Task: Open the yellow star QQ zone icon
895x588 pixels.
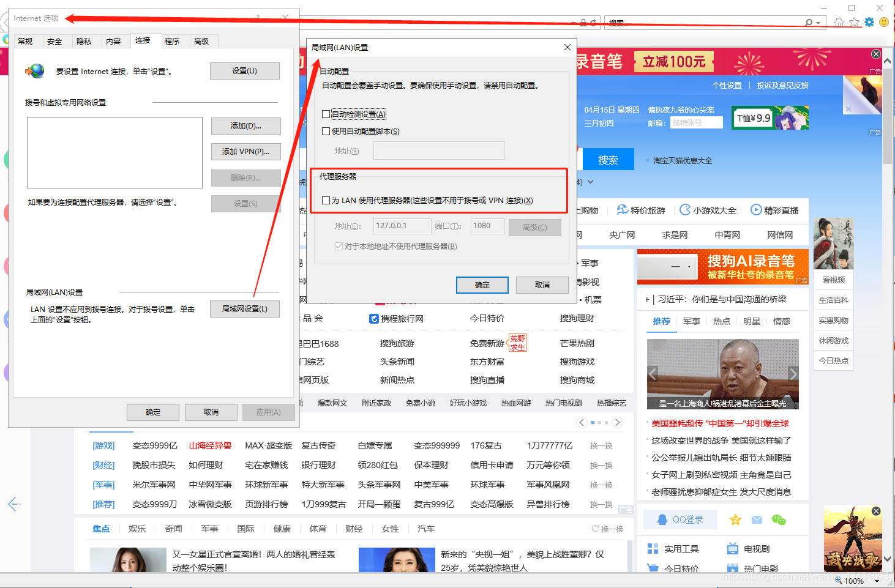Action: [735, 519]
